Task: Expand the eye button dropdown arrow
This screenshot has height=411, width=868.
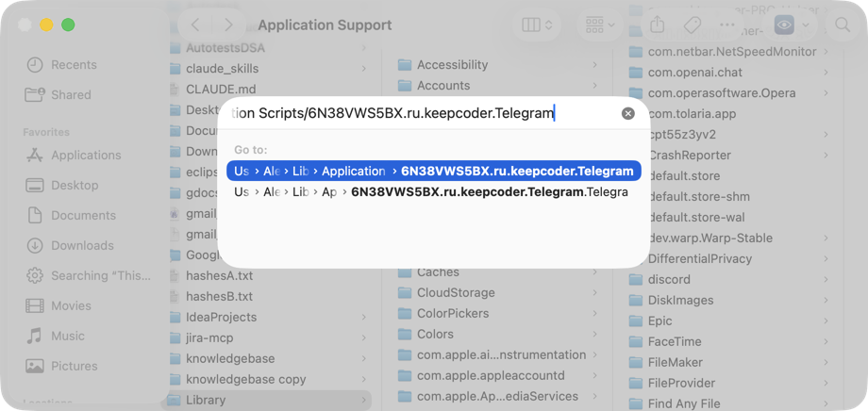Action: (806, 25)
